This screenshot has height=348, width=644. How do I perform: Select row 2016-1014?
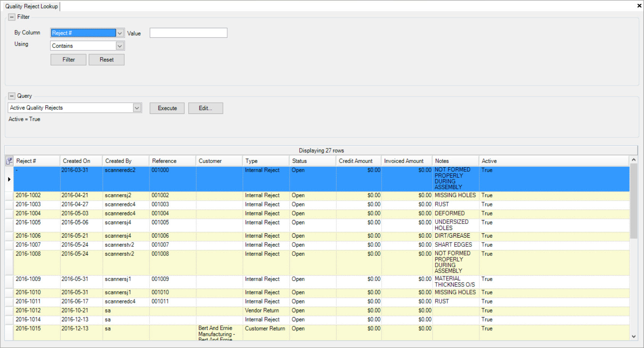pos(321,321)
